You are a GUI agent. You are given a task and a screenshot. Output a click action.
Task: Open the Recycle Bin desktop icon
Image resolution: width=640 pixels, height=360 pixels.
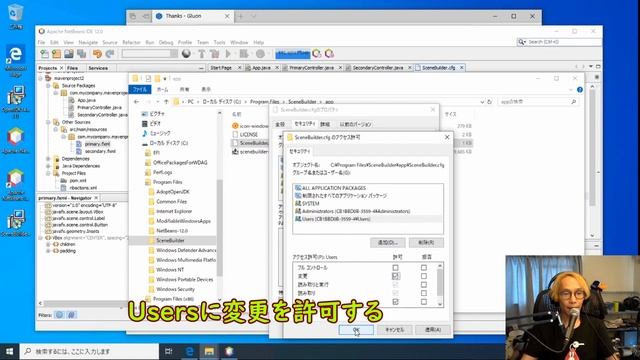pos(15,16)
